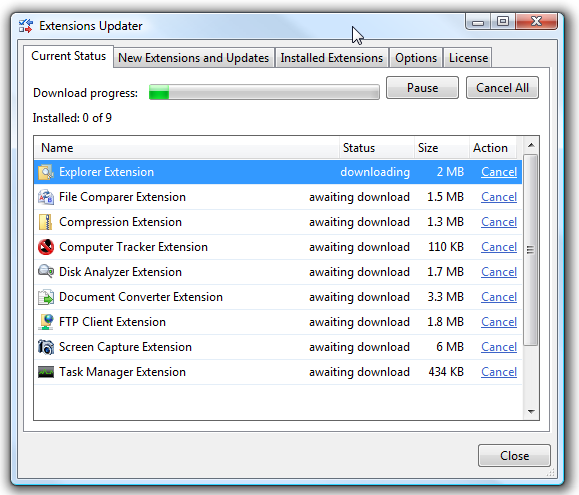Open the License tab
Image resolution: width=579 pixels, height=495 pixels.
click(468, 58)
